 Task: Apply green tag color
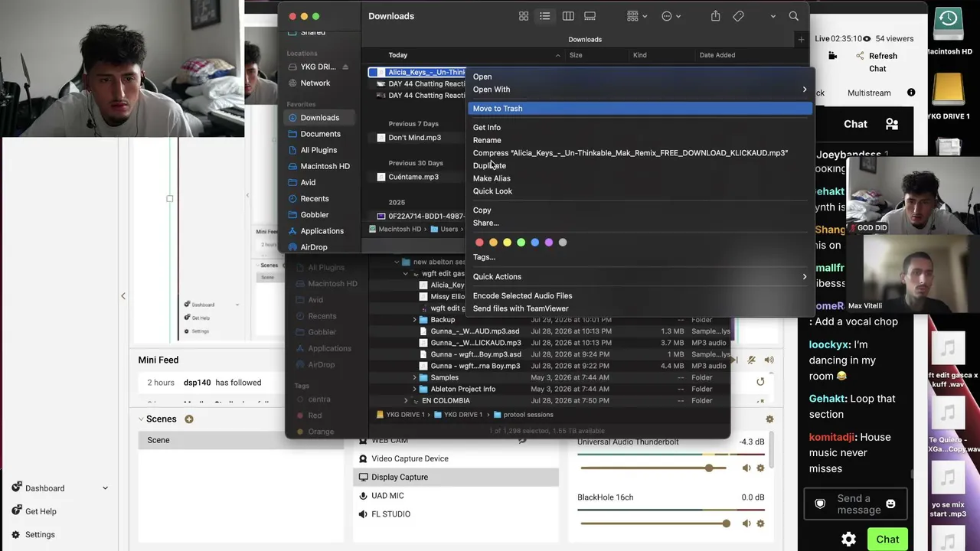click(521, 243)
